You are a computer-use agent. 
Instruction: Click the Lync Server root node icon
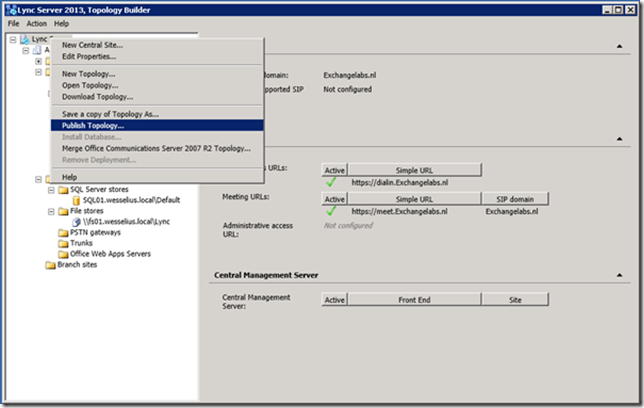coord(24,39)
